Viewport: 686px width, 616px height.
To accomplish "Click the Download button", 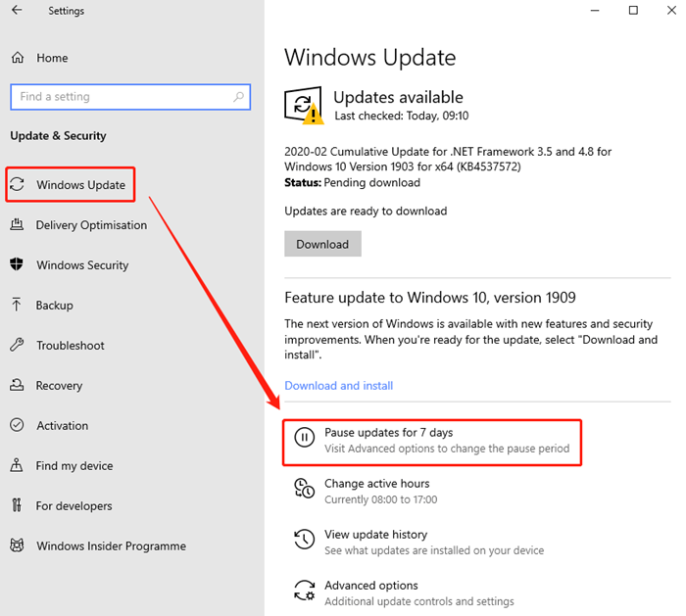I will tap(322, 244).
